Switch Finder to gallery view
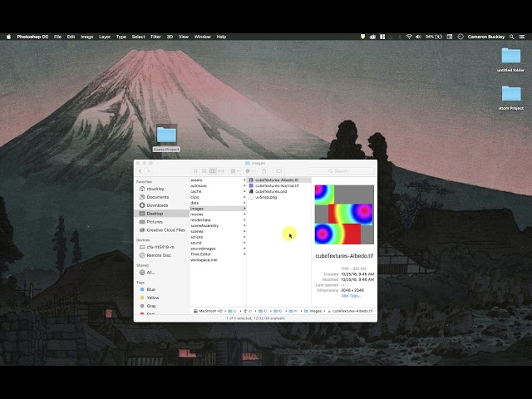Screen dimensions: 532x399 (x=221, y=171)
